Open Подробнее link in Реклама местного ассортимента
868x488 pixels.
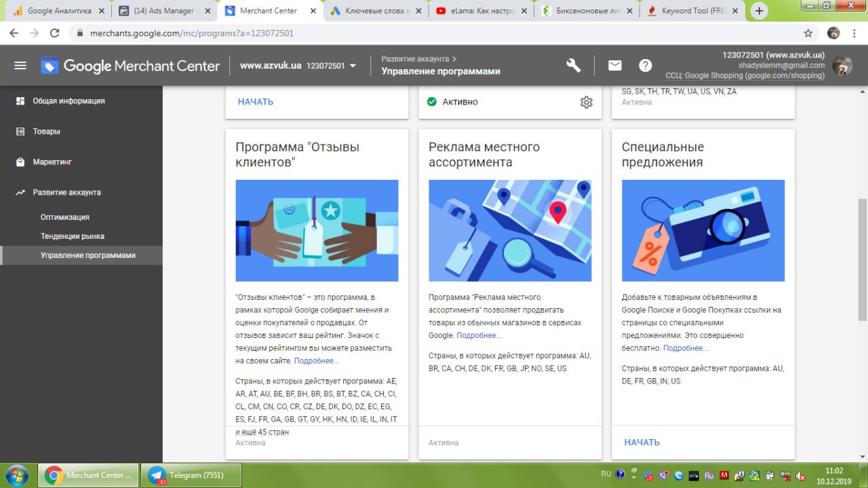click(x=479, y=335)
